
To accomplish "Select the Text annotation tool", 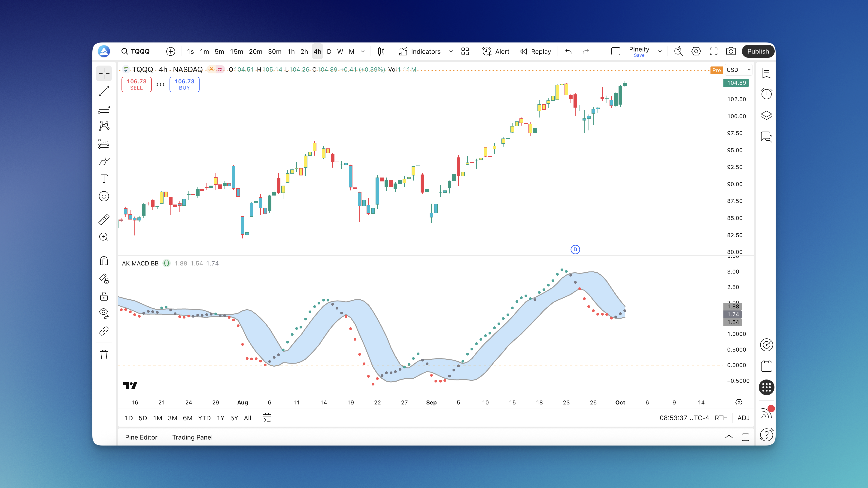I will click(104, 178).
